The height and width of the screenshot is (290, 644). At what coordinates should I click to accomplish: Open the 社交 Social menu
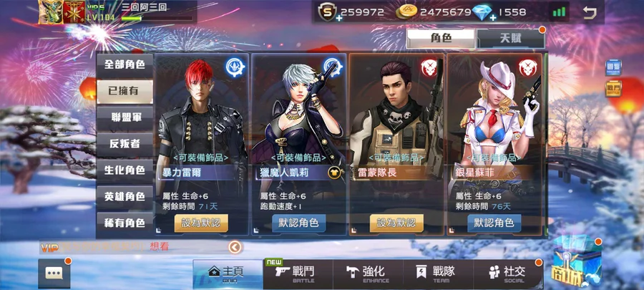pos(509,274)
